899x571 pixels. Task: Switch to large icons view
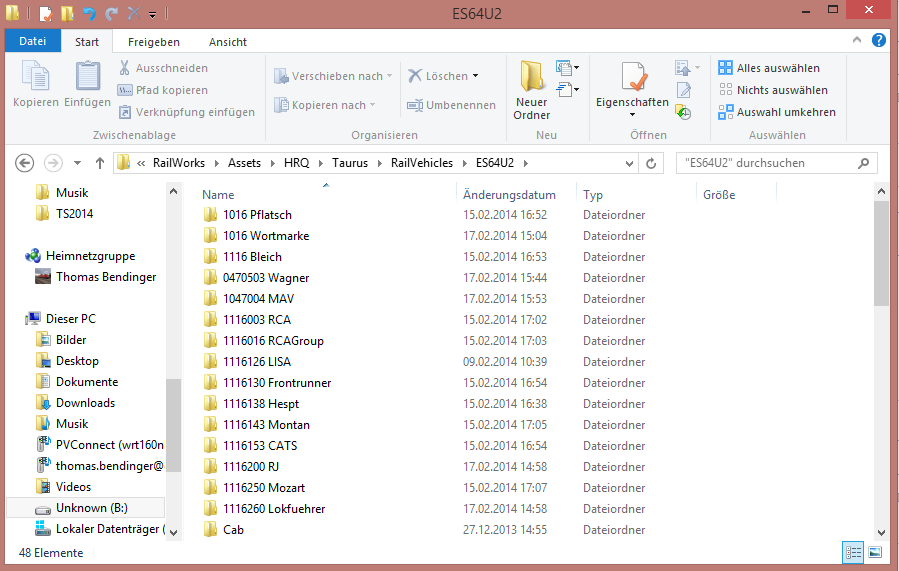pyautogui.click(x=875, y=553)
